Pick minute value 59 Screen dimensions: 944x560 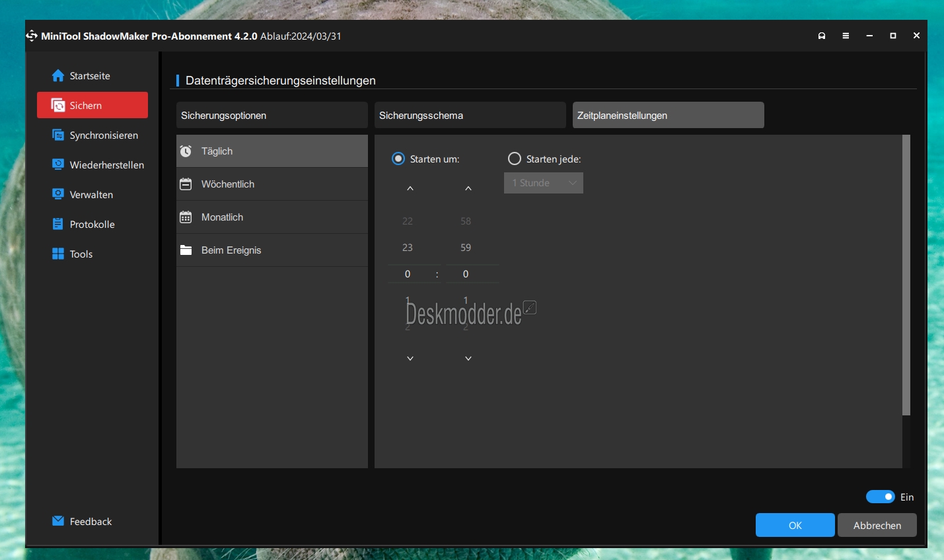466,248
